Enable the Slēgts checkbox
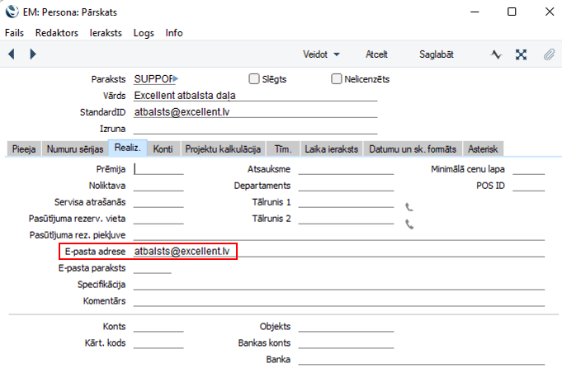 click(254, 79)
